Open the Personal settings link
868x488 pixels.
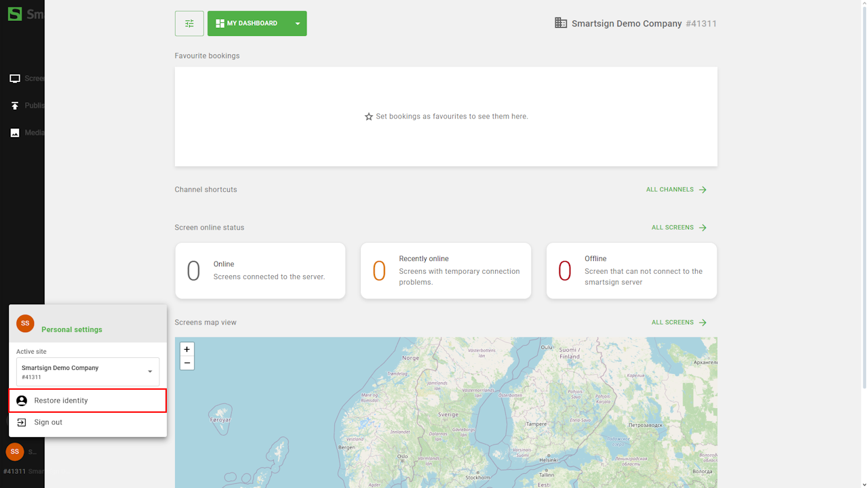point(72,329)
